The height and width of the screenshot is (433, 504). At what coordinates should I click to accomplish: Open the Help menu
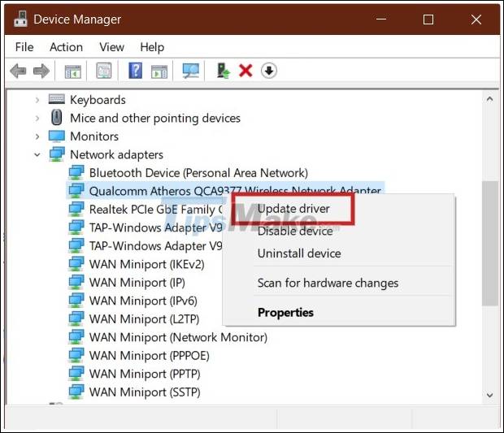[152, 47]
